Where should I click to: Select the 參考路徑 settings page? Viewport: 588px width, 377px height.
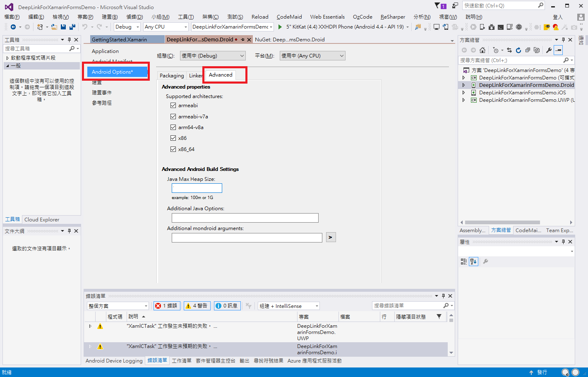[x=102, y=103]
